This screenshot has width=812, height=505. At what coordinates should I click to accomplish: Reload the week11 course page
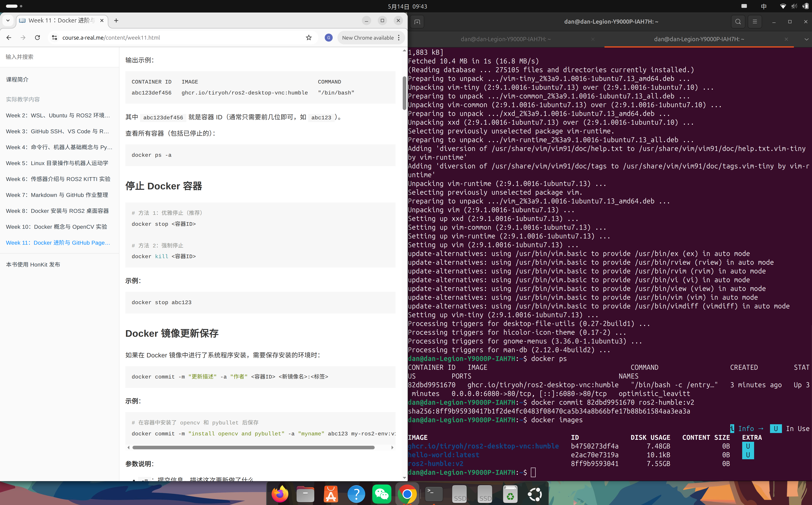click(x=37, y=38)
